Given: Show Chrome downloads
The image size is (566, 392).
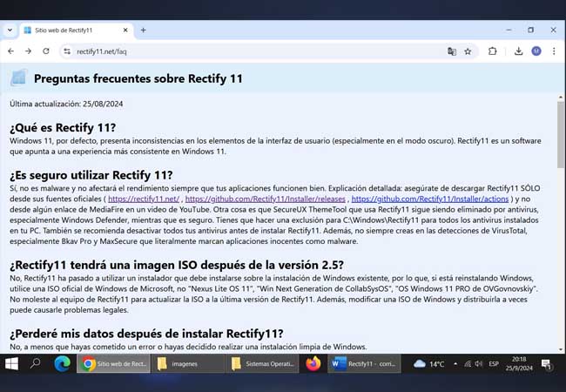Looking at the screenshot, I should (518, 51).
